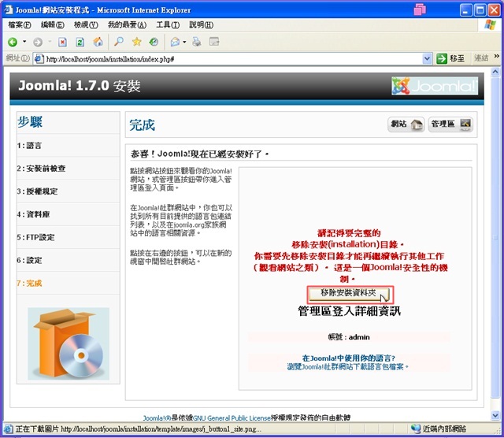Click the Back navigation arrow icon
Viewport: 504px width, 438px height.
[13, 42]
